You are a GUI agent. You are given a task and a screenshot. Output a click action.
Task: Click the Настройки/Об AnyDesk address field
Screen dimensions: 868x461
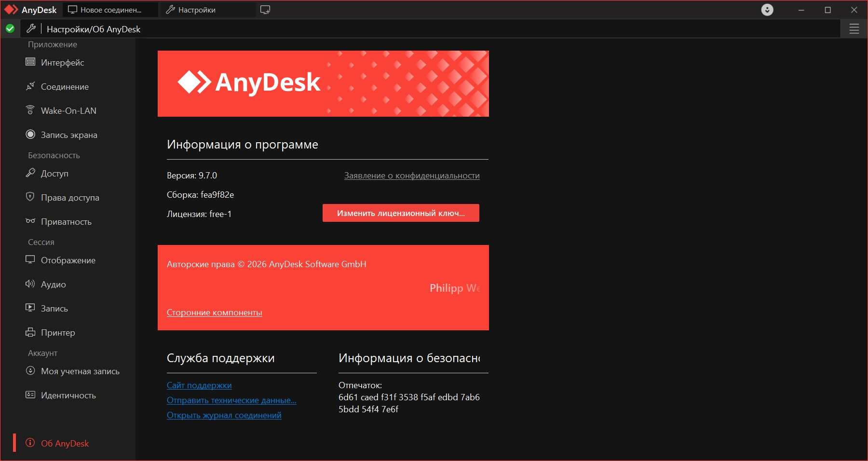pyautogui.click(x=429, y=29)
